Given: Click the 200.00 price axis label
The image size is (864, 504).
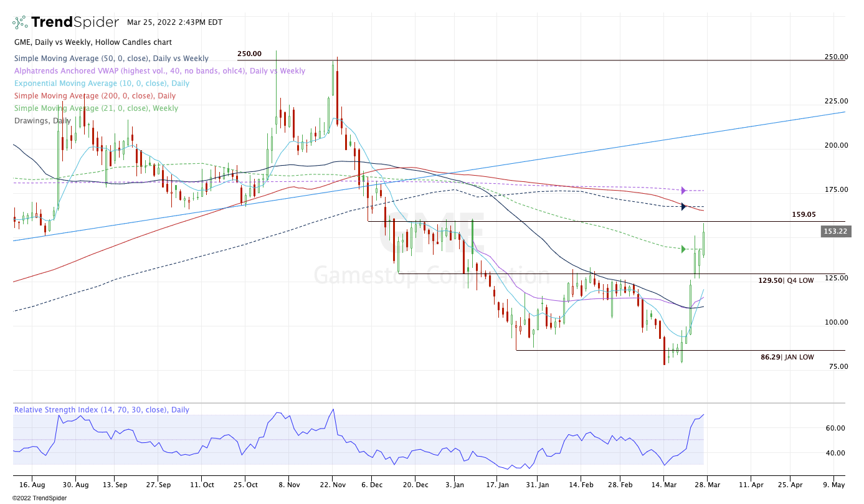Looking at the screenshot, I should [x=835, y=145].
